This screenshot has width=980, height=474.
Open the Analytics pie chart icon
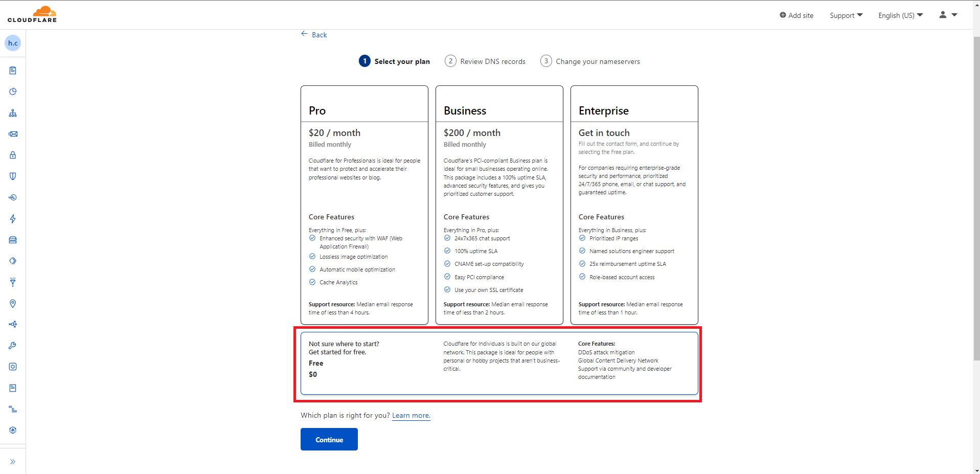[x=13, y=92]
